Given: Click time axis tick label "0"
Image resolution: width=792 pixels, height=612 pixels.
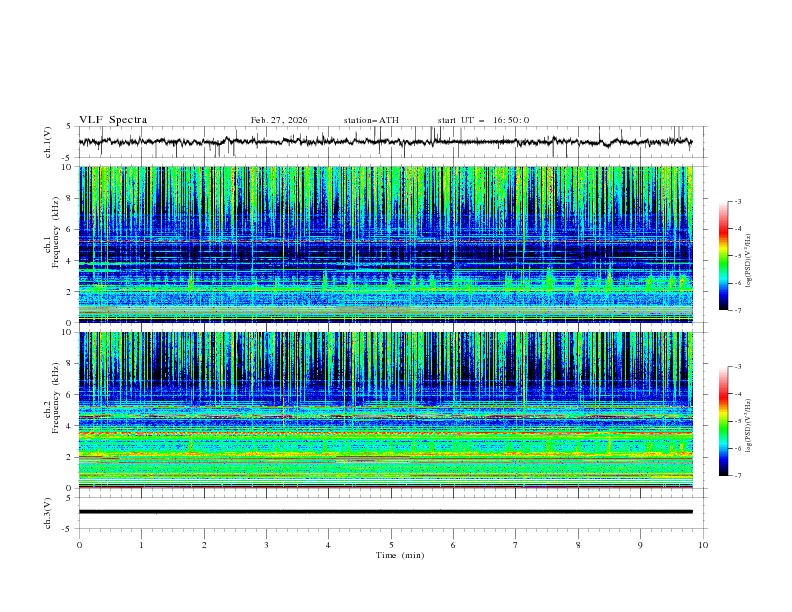Looking at the screenshot, I should [79, 545].
